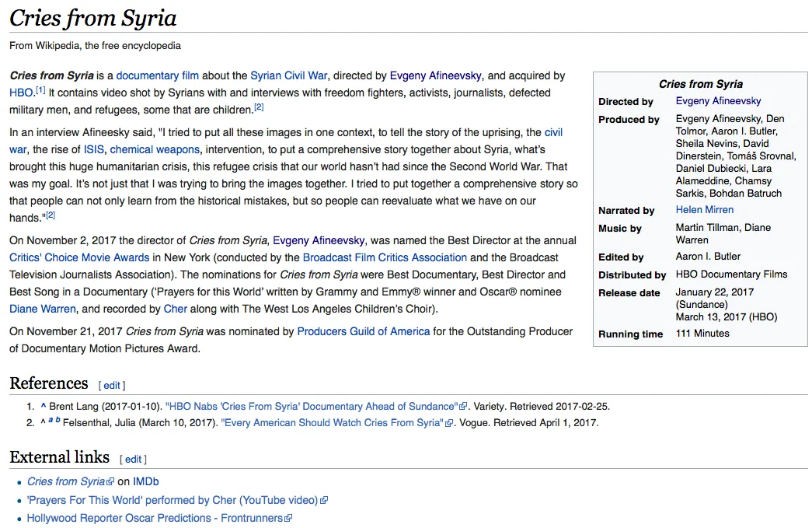Open the Syrian Civil War link
812x528 pixels.
point(289,75)
